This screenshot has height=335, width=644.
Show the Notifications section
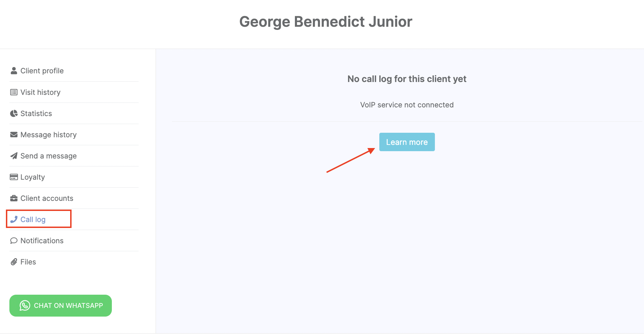click(x=42, y=241)
